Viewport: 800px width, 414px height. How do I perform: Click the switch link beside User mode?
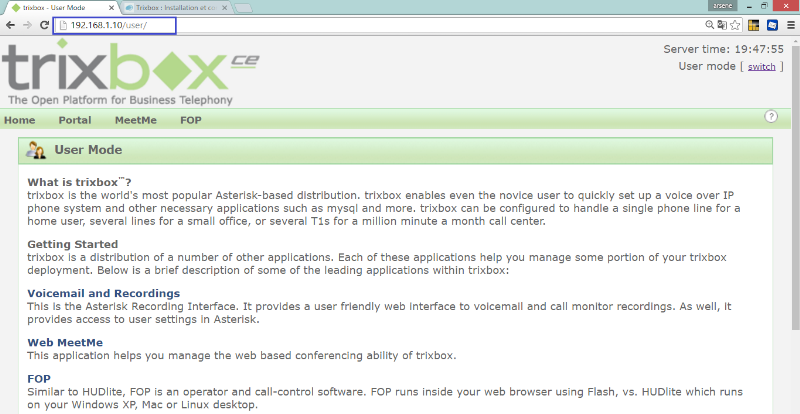762,66
